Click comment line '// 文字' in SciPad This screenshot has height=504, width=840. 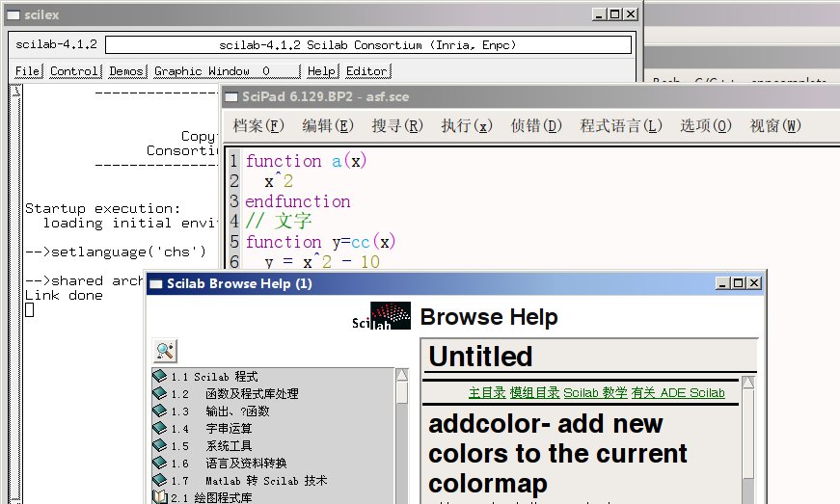(279, 221)
